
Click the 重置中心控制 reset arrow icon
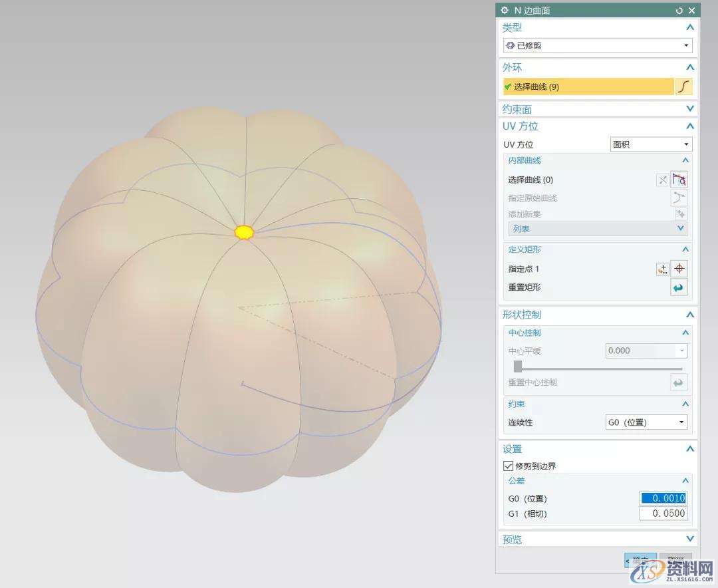coord(678,382)
